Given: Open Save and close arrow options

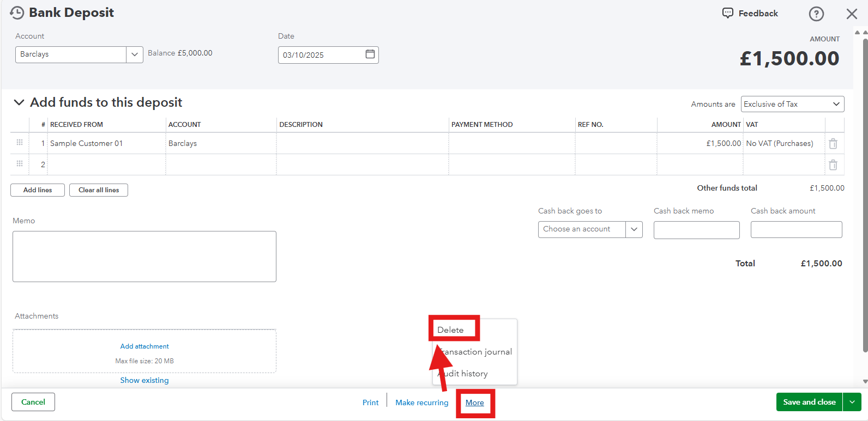Looking at the screenshot, I should (852, 402).
